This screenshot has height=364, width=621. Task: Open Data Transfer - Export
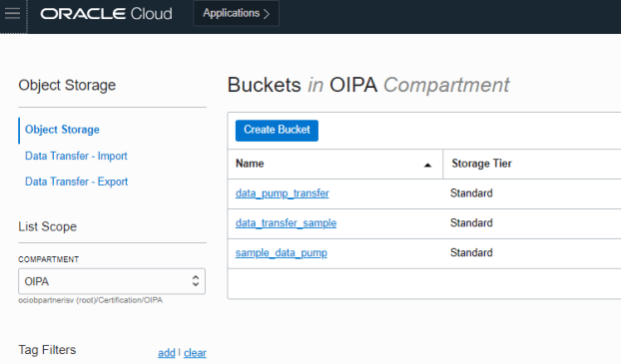77,182
